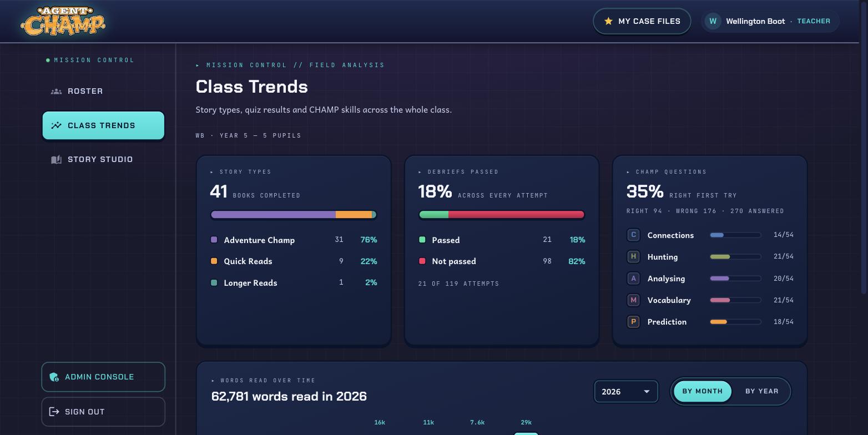Image resolution: width=868 pixels, height=435 pixels.
Task: Click the red Not passed legend square
Action: click(422, 261)
